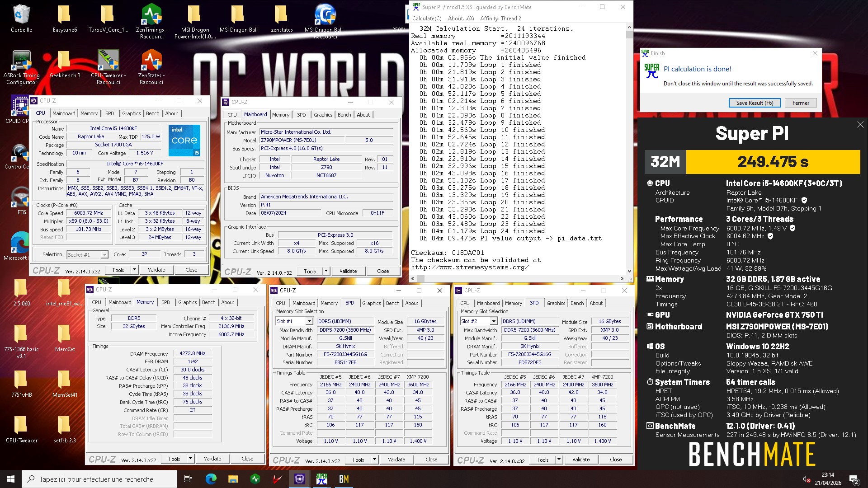Click the BIOS Version P.41 field
The width and height of the screenshot is (868, 488).
[x=326, y=205]
